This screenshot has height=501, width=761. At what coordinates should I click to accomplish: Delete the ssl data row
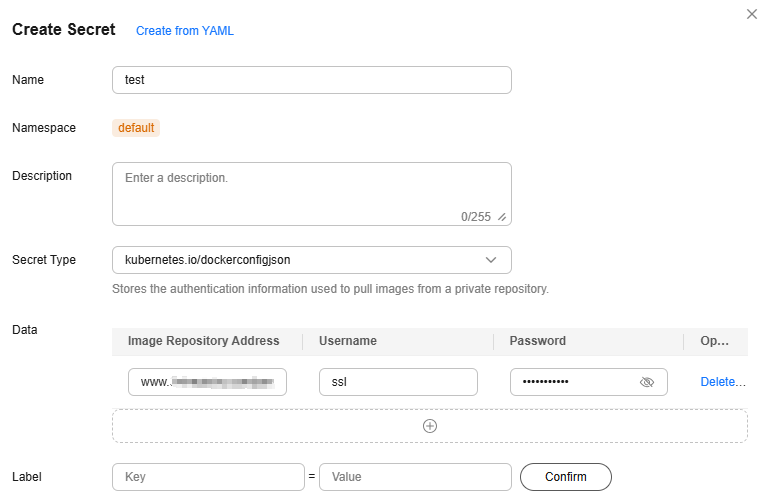(x=723, y=382)
